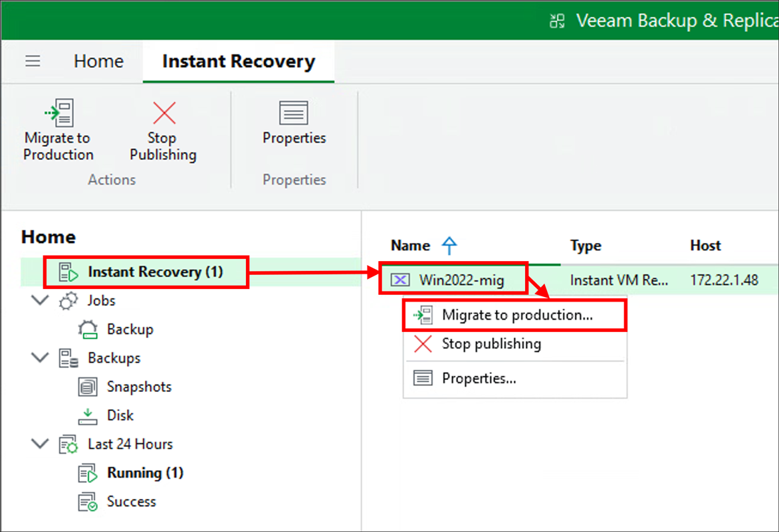This screenshot has width=779, height=532.
Task: Click the context menu red X icon
Action: pyautogui.click(x=423, y=344)
